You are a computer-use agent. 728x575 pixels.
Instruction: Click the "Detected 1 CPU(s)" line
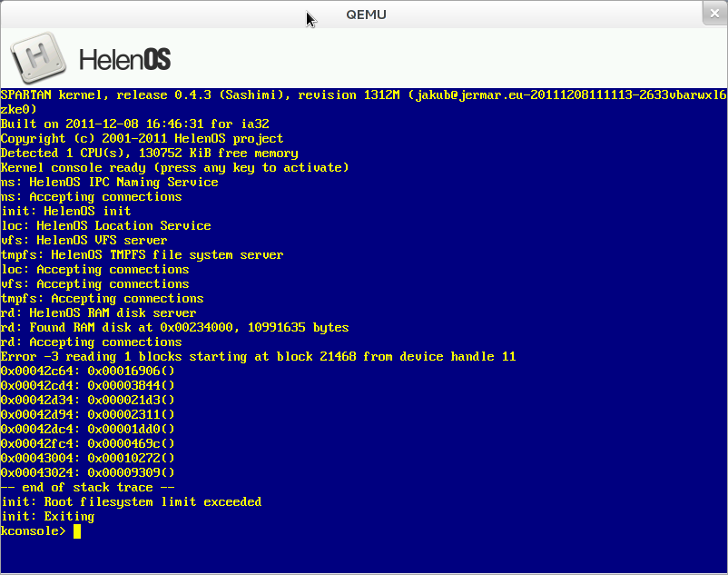149,154
